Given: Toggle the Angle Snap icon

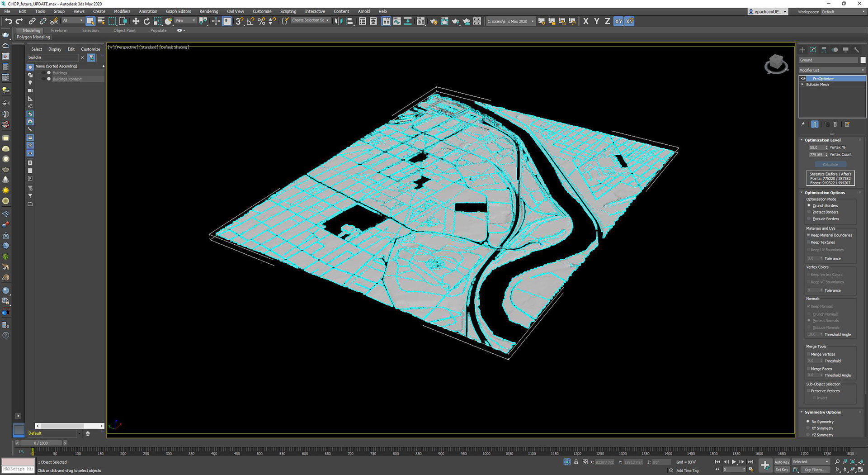Looking at the screenshot, I should click(x=250, y=21).
